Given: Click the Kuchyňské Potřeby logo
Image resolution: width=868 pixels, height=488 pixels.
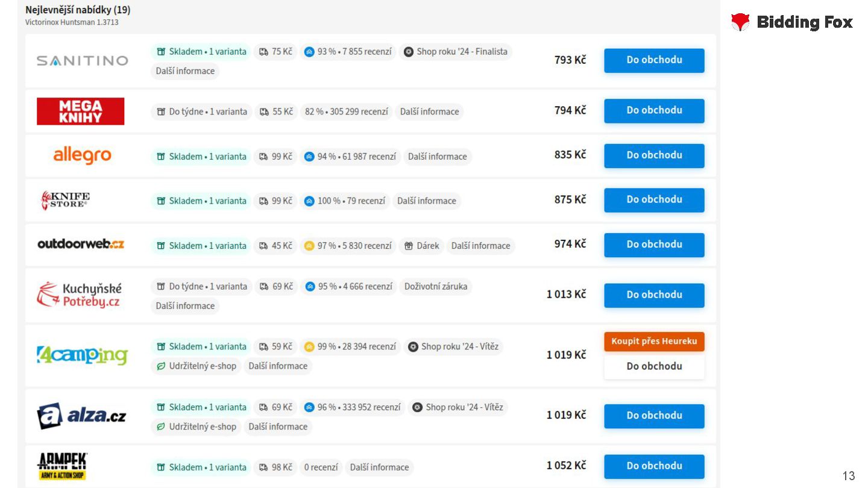Looking at the screenshot, I should coord(79,295).
